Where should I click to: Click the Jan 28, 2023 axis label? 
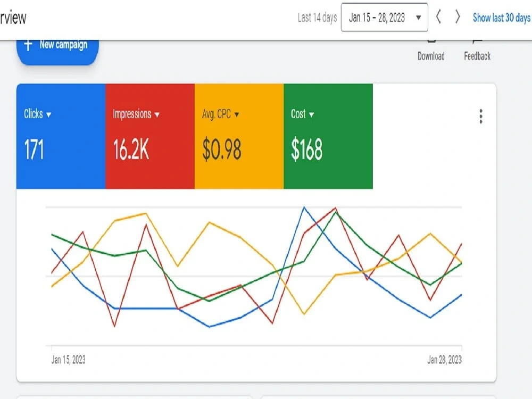click(x=444, y=360)
